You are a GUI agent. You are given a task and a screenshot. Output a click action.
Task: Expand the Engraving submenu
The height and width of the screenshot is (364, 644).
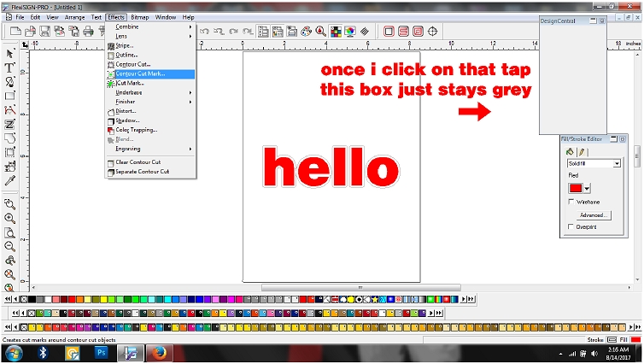click(x=150, y=149)
